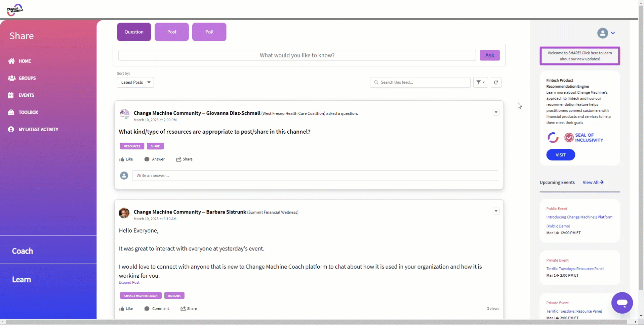
Task: Click the Giovanna Diaz-Schmall author name
Action: 233,113
